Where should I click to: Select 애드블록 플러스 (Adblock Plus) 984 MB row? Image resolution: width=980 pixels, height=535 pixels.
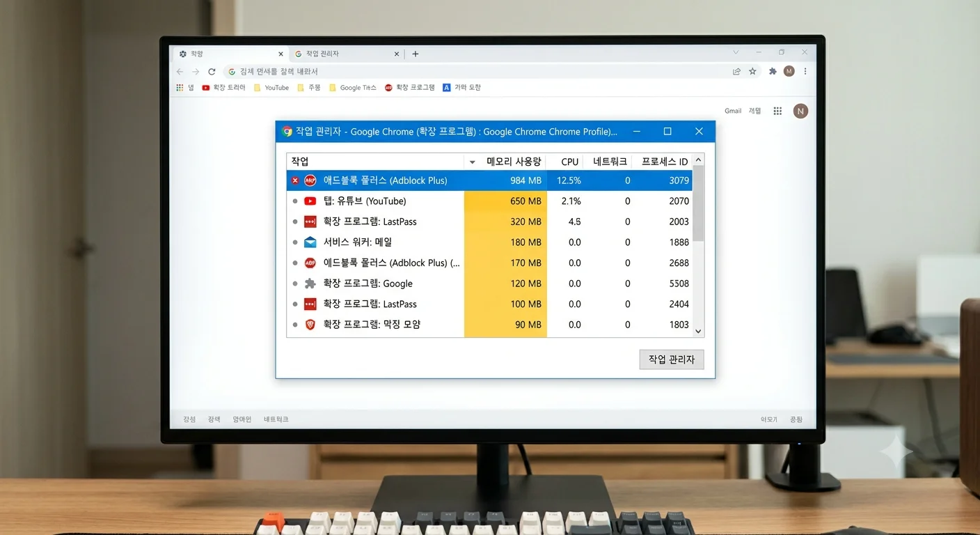tap(490, 180)
